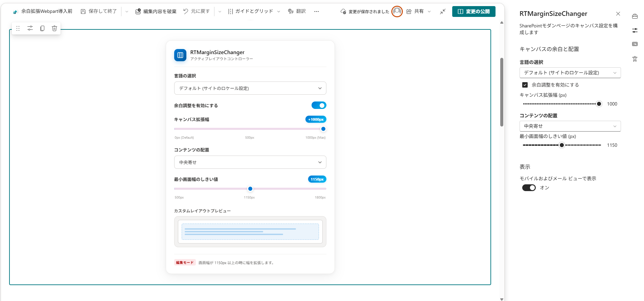Open the 言語の選択 dropdown in the web part

point(250,88)
